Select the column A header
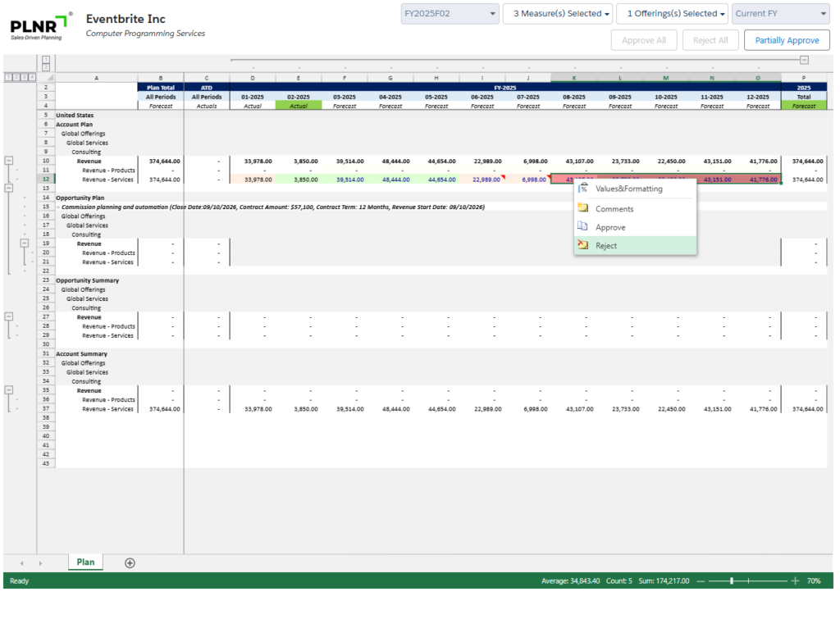 (97, 78)
